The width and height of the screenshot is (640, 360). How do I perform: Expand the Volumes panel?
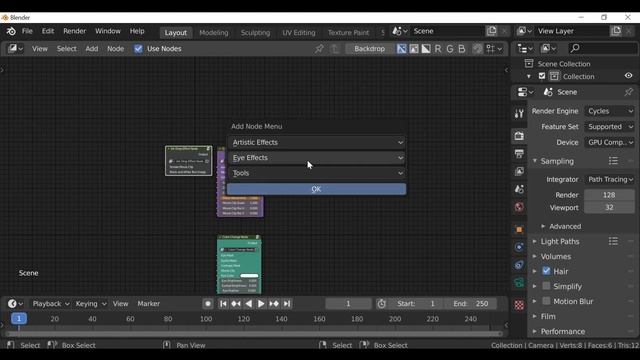[535, 256]
